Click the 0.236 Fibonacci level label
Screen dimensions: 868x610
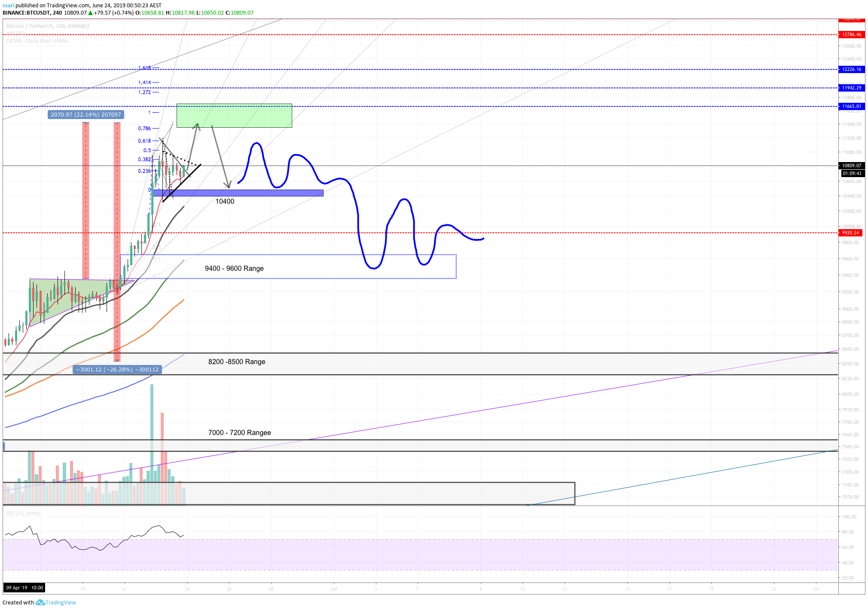tap(144, 171)
